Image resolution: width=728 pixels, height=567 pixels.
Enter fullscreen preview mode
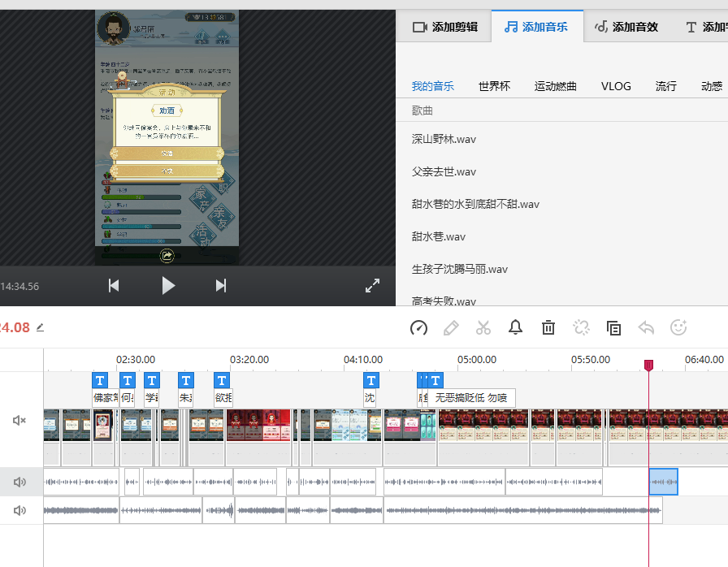372,285
